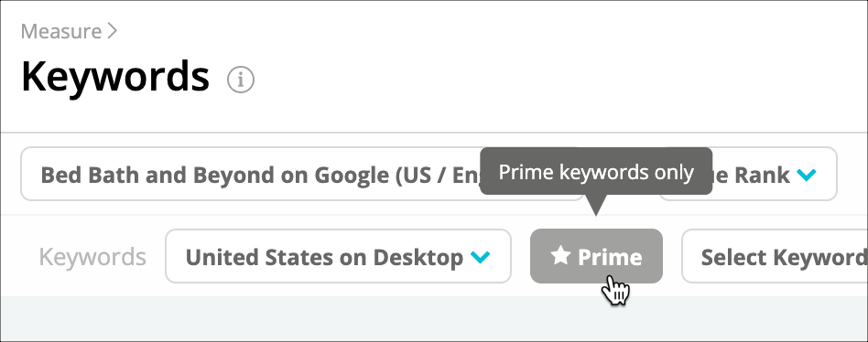This screenshot has width=868, height=342.
Task: Click the gray Keywords filter label
Action: (92, 257)
